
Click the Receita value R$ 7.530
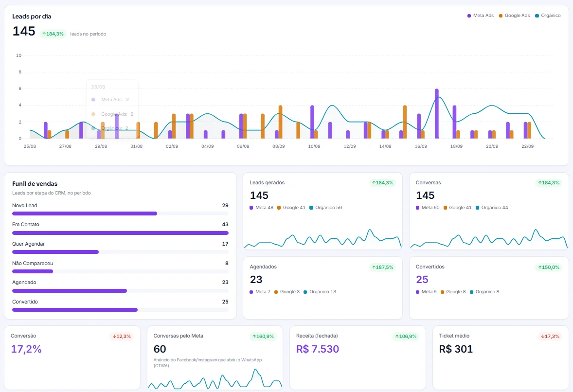coord(318,349)
